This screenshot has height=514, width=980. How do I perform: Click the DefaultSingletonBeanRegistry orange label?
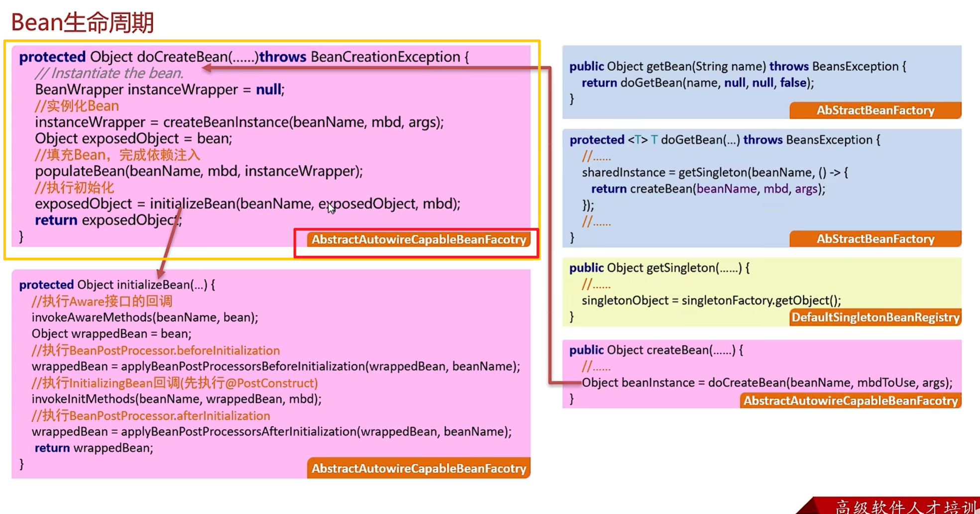[x=875, y=317]
